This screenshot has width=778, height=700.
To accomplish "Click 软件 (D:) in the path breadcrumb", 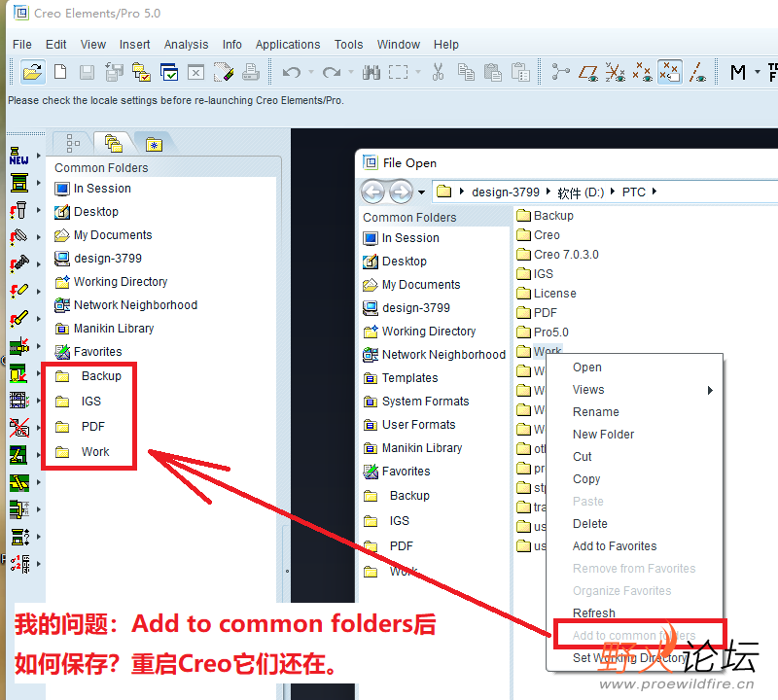I will [x=581, y=192].
